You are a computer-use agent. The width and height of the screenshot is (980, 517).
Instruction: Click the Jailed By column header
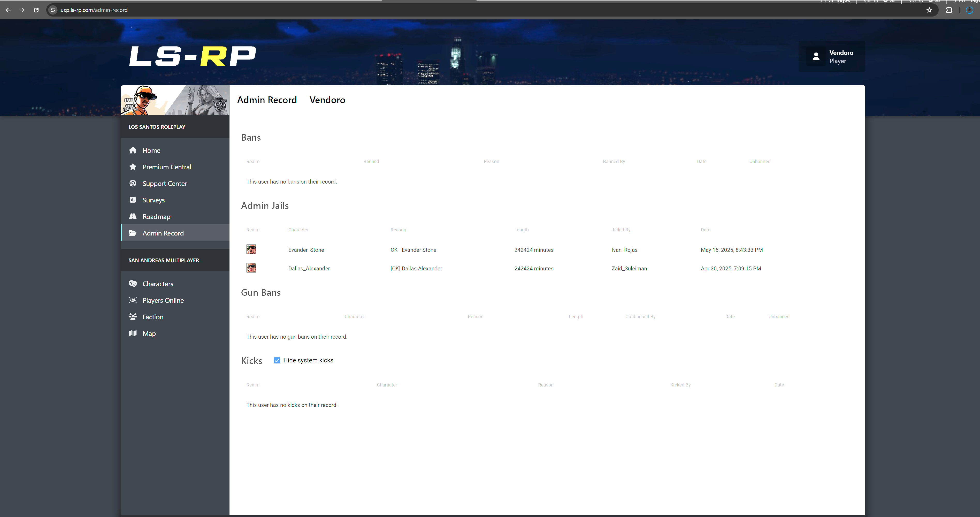tap(621, 229)
